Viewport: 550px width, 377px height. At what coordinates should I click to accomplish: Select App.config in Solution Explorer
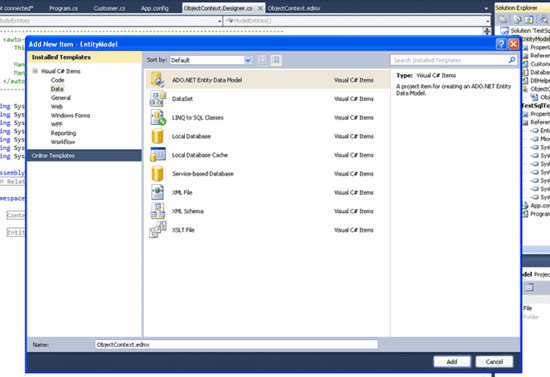click(540, 206)
